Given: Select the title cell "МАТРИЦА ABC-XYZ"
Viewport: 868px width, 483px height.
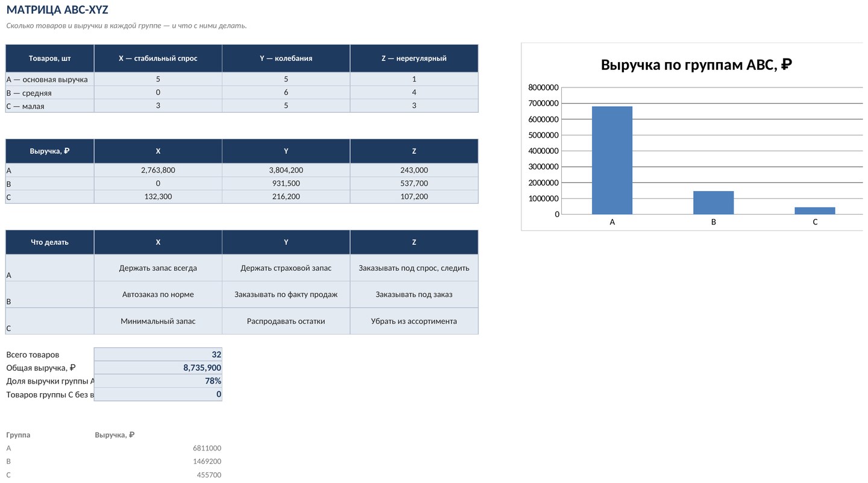Looking at the screenshot, I should pos(57,10).
